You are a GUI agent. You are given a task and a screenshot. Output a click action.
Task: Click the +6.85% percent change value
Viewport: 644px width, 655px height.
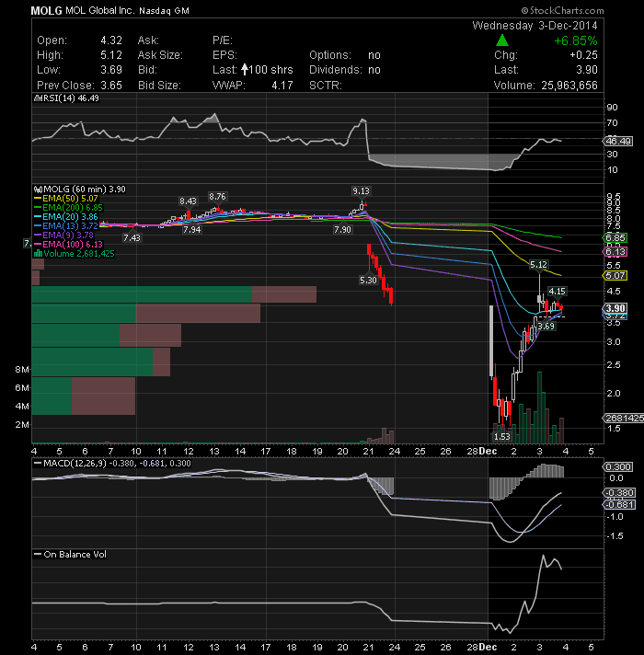coord(576,40)
